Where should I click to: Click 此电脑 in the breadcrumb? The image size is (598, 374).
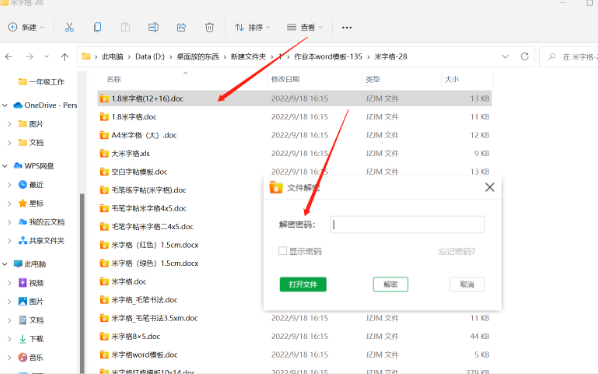click(x=113, y=56)
